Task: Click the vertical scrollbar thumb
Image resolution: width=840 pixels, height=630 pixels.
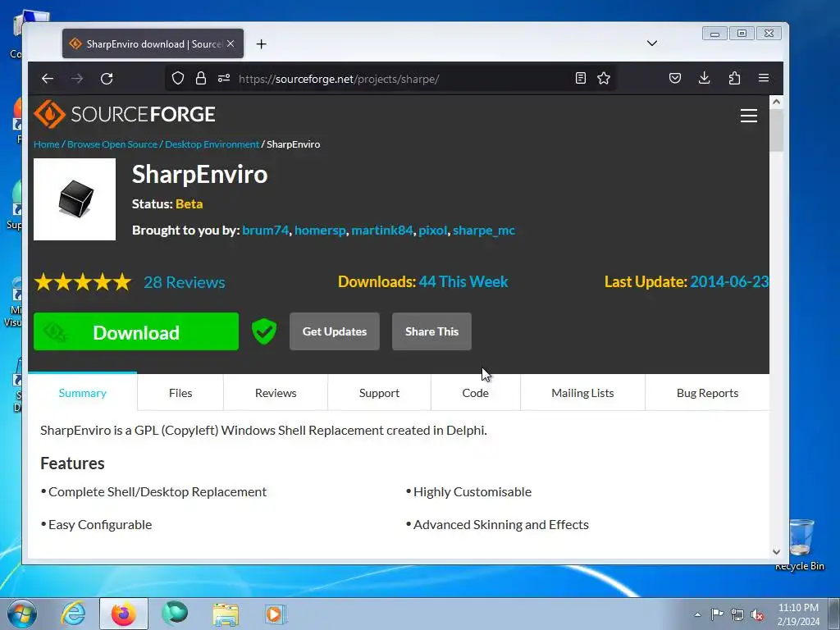Action: (776, 130)
